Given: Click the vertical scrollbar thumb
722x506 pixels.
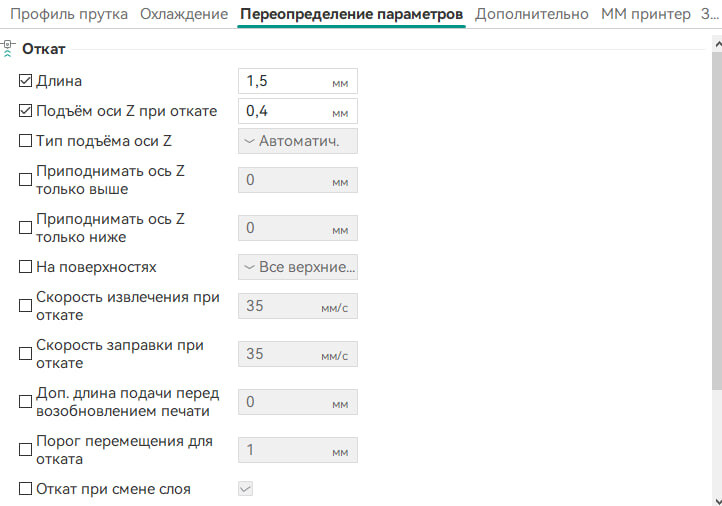Looking at the screenshot, I should pyautogui.click(x=717, y=221).
